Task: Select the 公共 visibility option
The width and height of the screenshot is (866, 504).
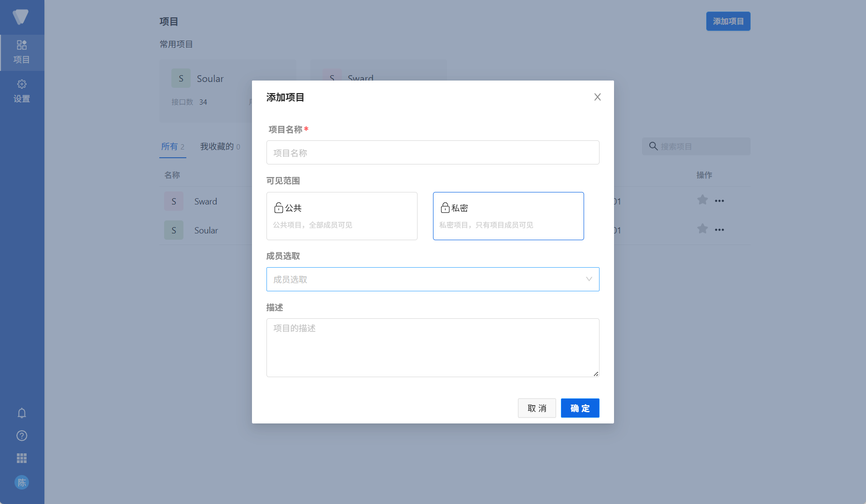Action: [342, 216]
